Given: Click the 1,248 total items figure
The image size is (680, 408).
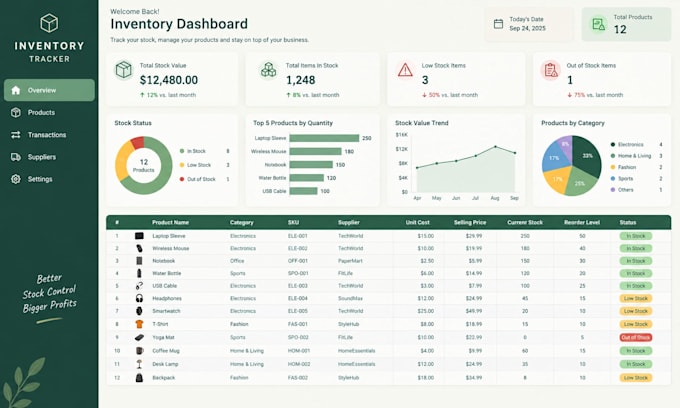Looking at the screenshot, I should point(301,80).
